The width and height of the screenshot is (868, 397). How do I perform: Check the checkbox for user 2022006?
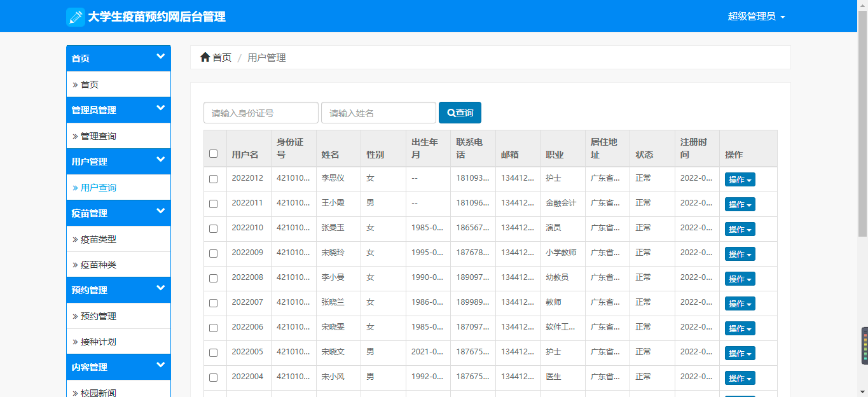click(214, 328)
